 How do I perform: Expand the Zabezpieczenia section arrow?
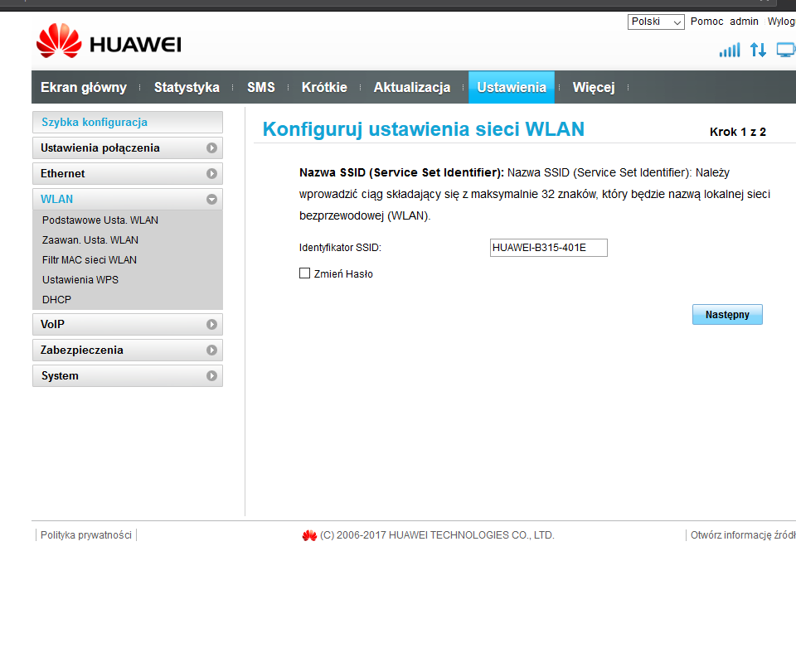click(x=211, y=351)
